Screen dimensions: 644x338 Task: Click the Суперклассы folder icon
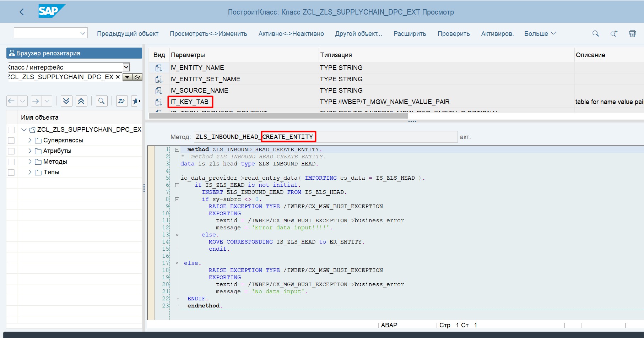coord(38,141)
